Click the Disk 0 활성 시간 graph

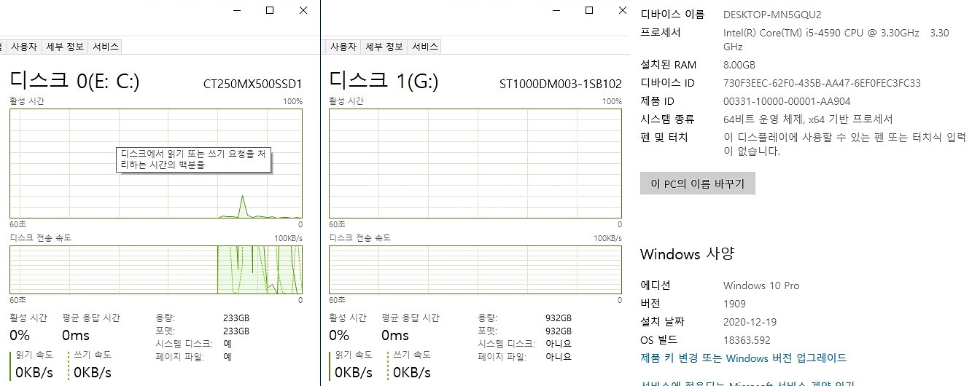(x=155, y=164)
